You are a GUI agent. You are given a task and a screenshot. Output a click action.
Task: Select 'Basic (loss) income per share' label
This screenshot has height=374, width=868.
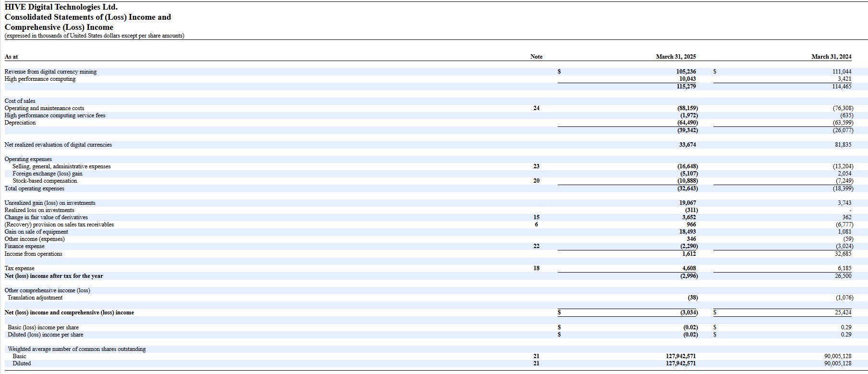click(43, 327)
